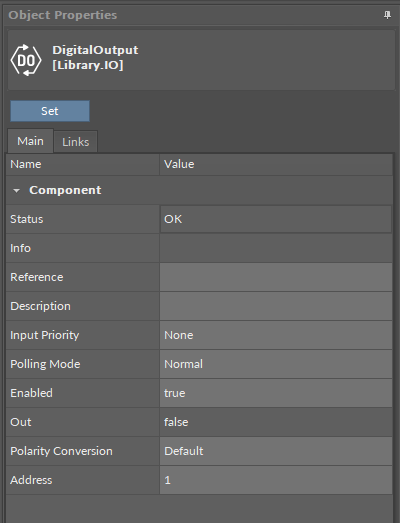Click the Out false value cell
Screen dimensions: 400x523
pos(276,422)
